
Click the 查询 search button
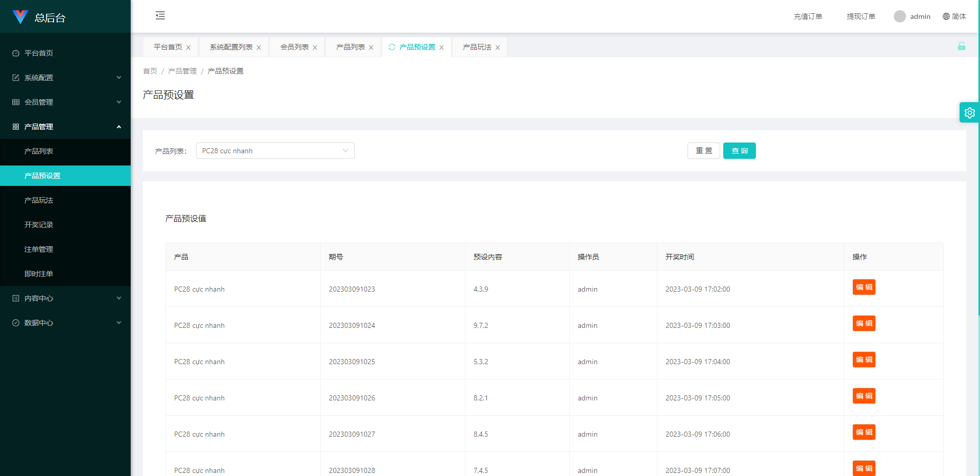739,151
